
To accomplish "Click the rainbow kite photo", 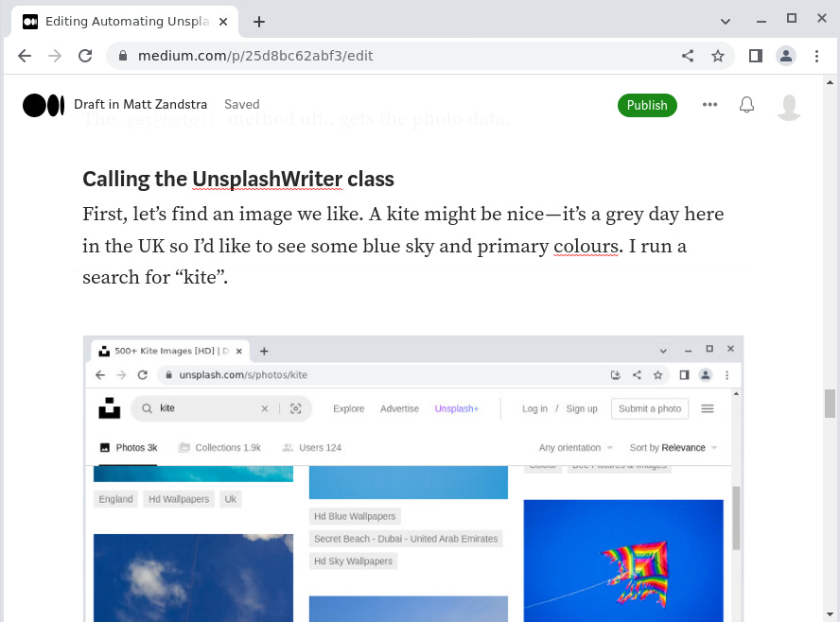I will tap(623, 561).
